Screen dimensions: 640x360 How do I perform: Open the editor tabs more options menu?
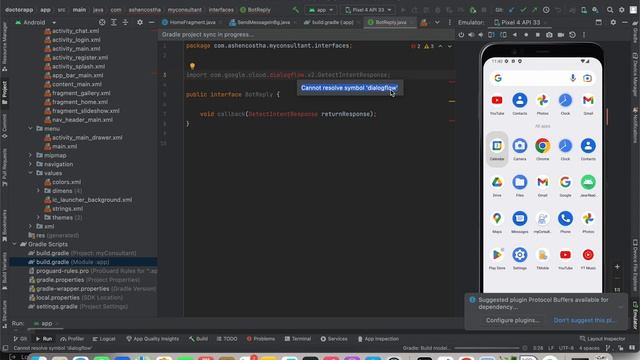449,22
